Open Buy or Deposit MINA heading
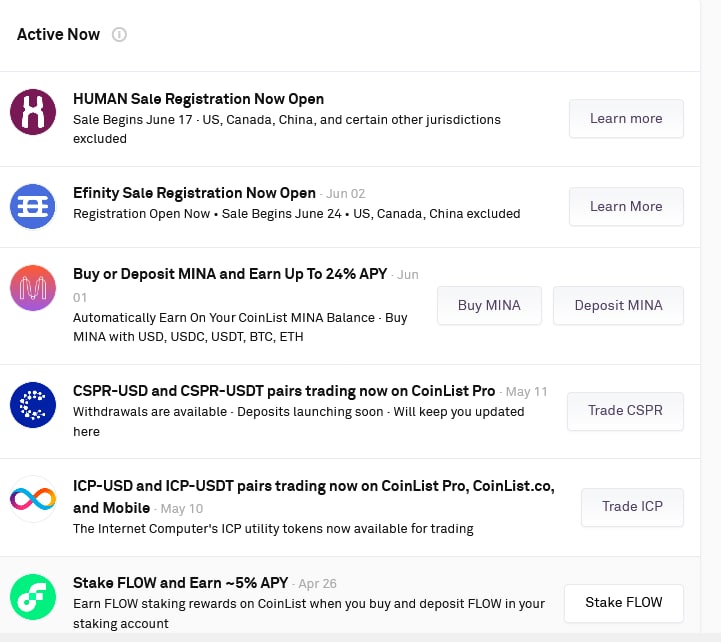The image size is (721, 642). (x=230, y=274)
